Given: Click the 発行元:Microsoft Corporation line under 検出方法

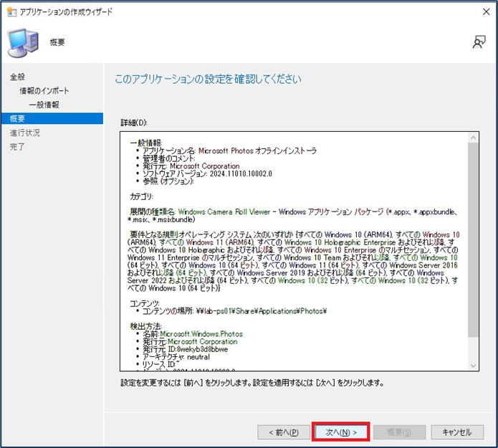Looking at the screenshot, I should click(190, 342).
